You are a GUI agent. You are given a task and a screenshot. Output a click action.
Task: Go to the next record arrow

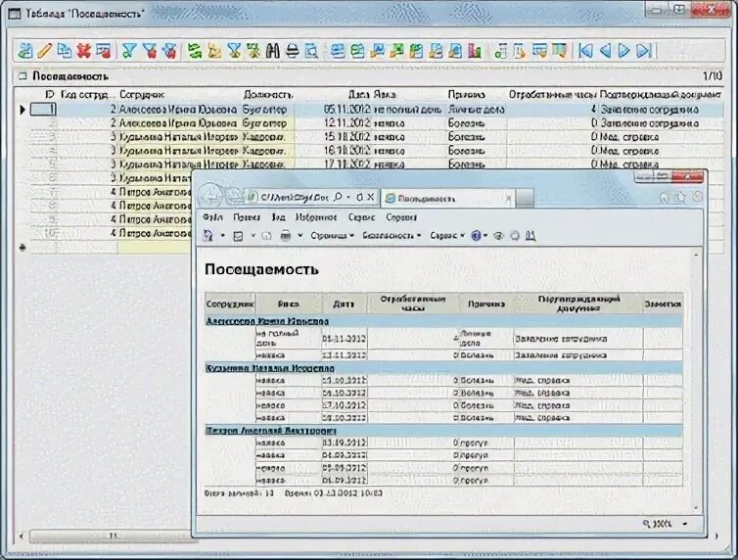tap(624, 50)
